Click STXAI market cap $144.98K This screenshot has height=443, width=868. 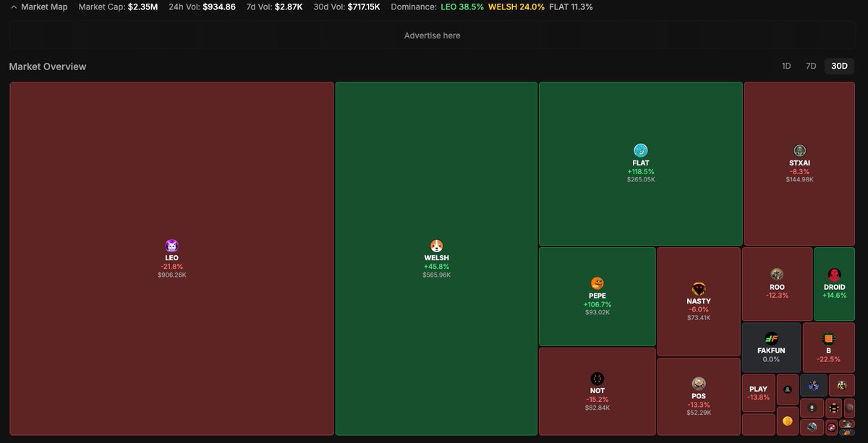[799, 179]
